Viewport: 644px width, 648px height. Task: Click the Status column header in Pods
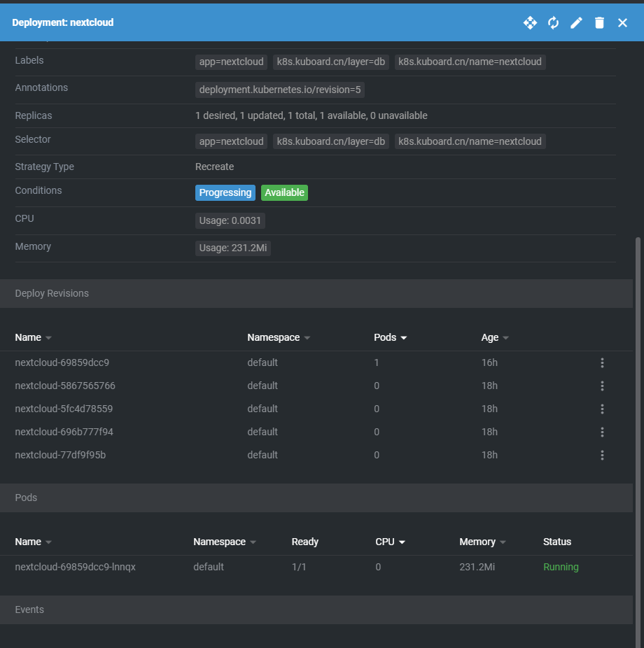coord(556,542)
